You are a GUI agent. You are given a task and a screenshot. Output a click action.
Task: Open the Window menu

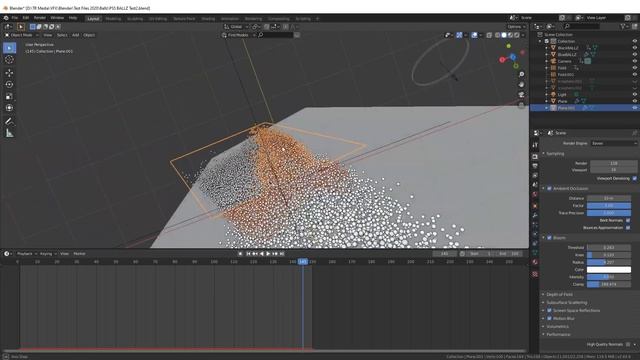click(57, 18)
